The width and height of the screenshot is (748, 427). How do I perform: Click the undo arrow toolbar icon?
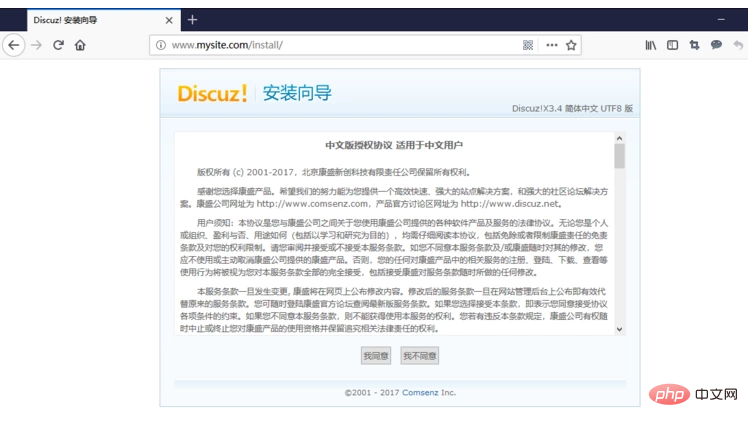tap(738, 45)
